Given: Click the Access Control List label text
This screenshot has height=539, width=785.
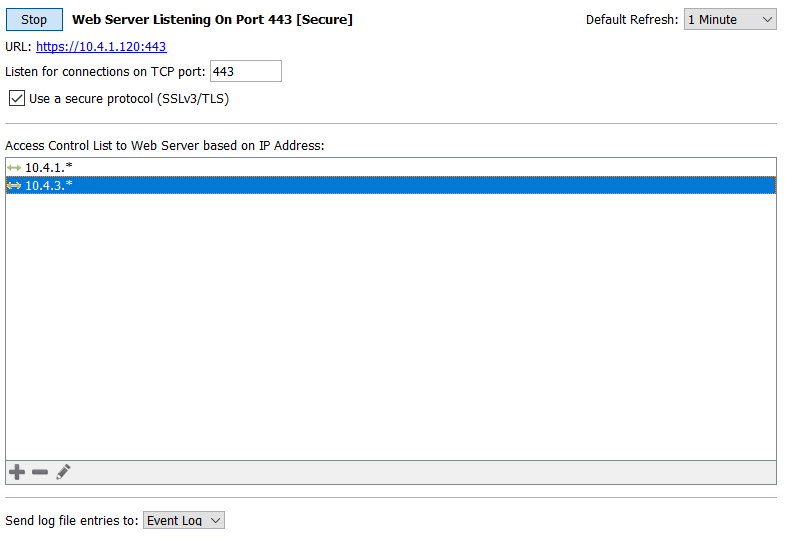Looking at the screenshot, I should tap(165, 146).
